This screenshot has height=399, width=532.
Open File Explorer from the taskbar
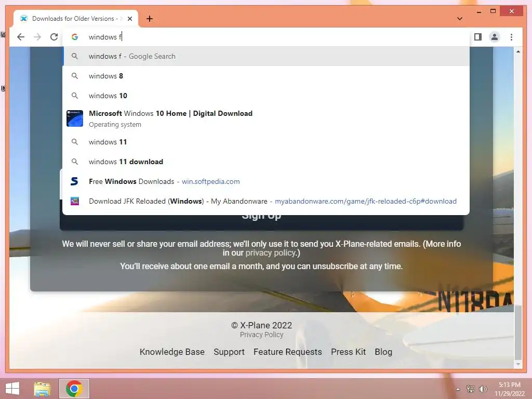coord(42,389)
